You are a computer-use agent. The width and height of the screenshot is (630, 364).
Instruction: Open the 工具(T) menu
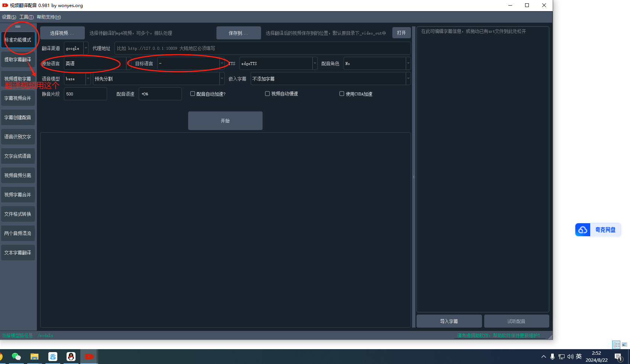[x=26, y=17]
